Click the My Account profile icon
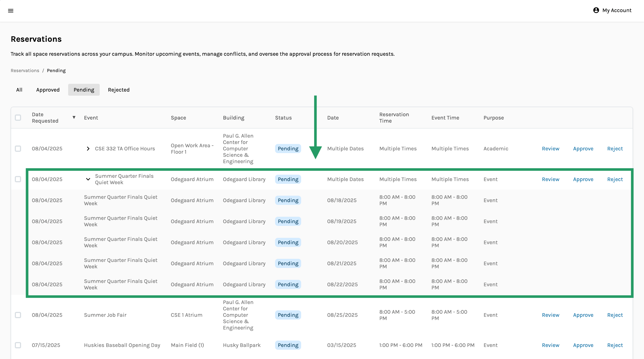 tap(596, 10)
